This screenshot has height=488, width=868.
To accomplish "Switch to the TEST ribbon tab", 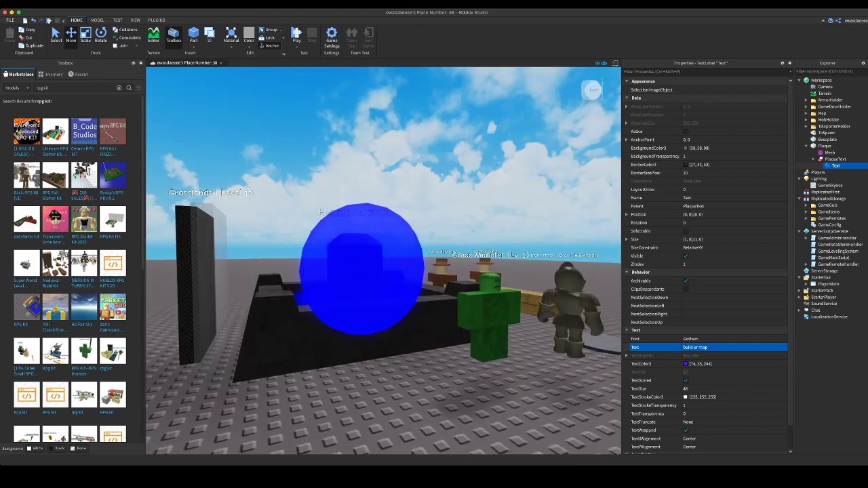I will (117, 20).
